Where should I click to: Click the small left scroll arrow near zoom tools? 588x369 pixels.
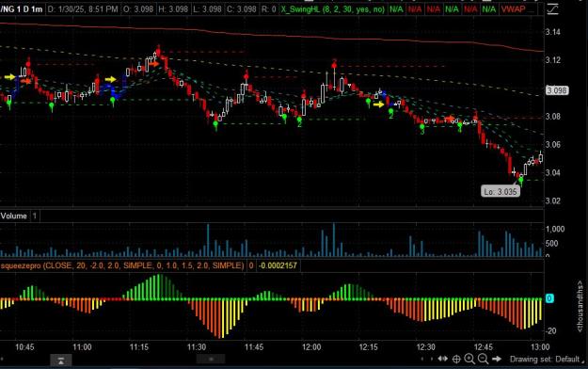[422, 359]
